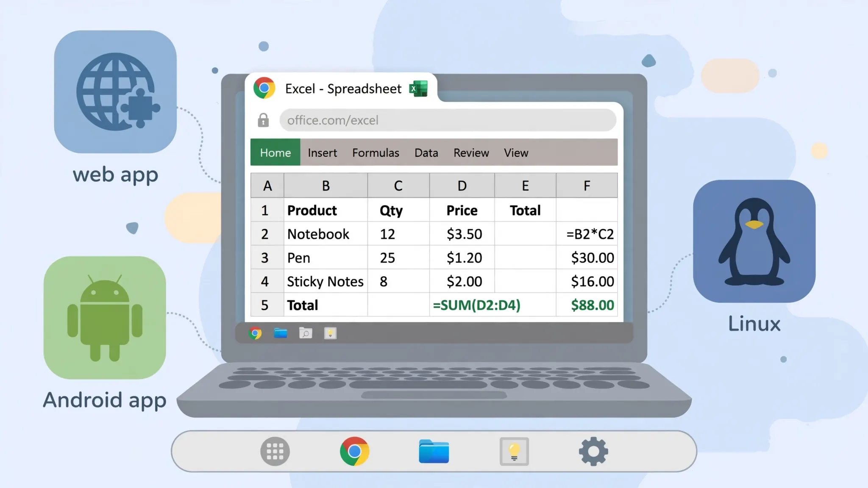
Task: Select row header 4
Action: click(267, 281)
